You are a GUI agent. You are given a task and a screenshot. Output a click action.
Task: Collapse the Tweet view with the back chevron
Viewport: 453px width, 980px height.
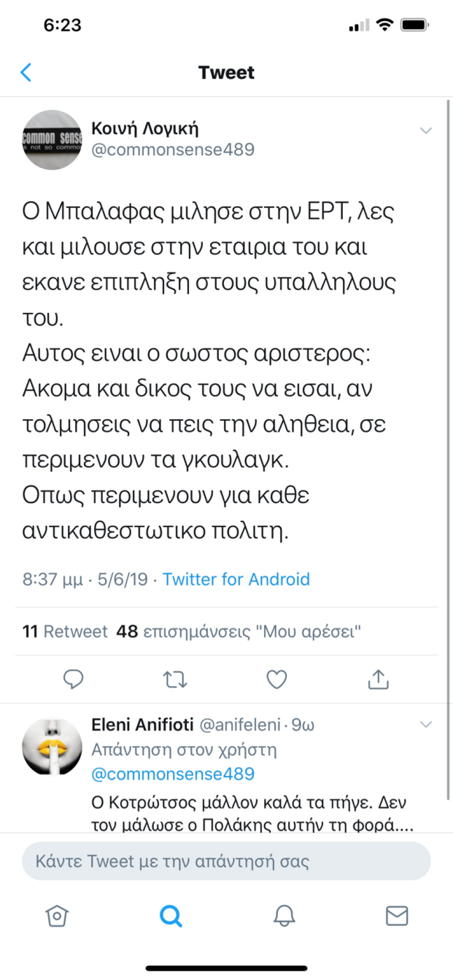click(x=26, y=72)
